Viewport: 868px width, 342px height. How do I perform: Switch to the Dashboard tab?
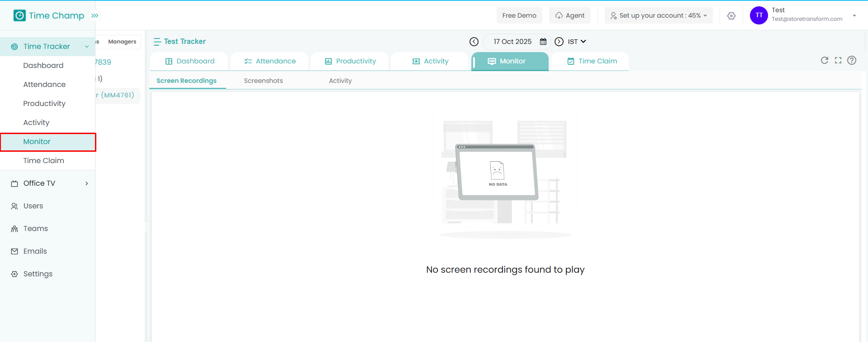pyautogui.click(x=190, y=61)
